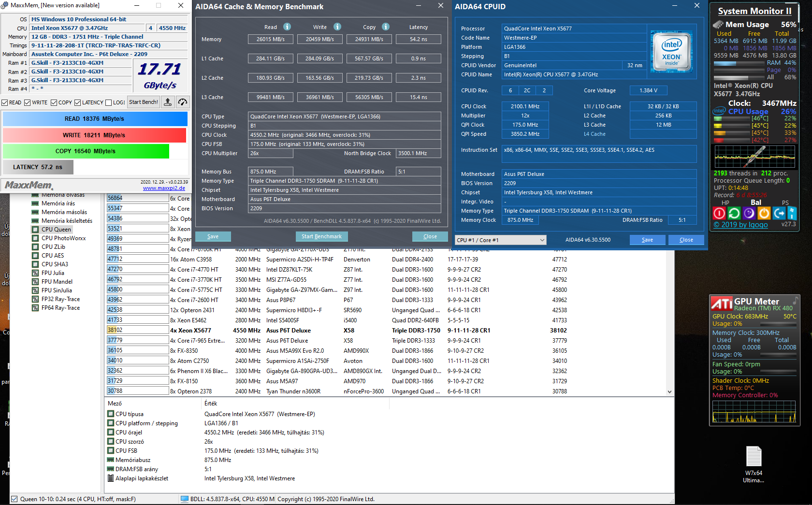Select the Bal power plan label
Viewport: 812px width, 505px height.
pyautogui.click(x=756, y=202)
